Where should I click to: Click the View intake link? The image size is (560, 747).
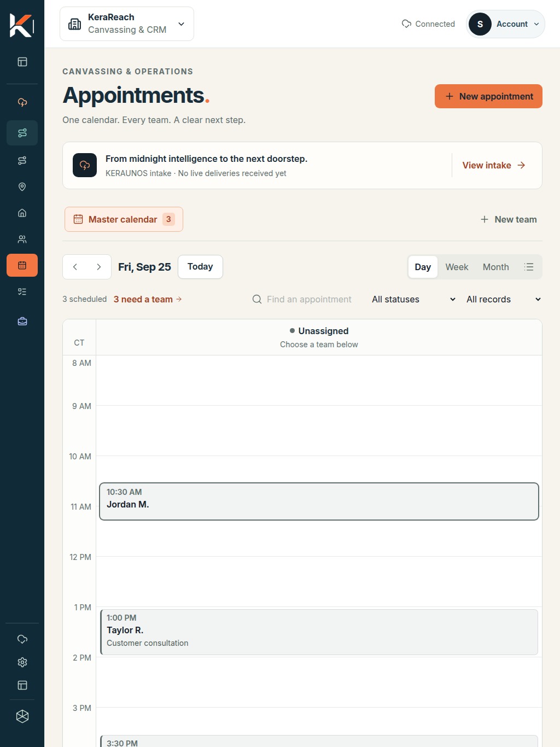coord(494,165)
